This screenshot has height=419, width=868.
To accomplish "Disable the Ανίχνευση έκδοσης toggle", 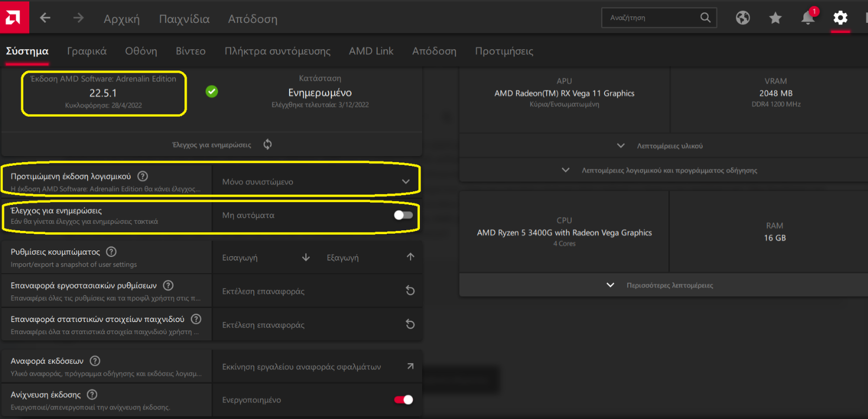I will click(x=403, y=399).
